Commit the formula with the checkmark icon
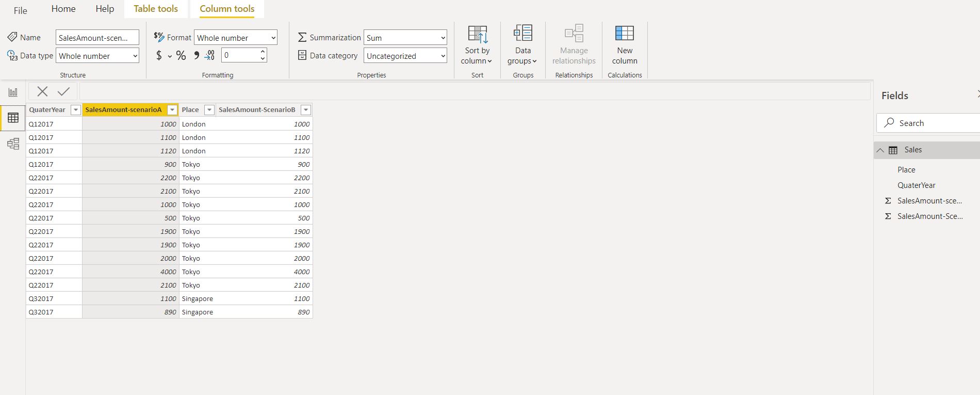The image size is (980, 395). pyautogui.click(x=63, y=91)
